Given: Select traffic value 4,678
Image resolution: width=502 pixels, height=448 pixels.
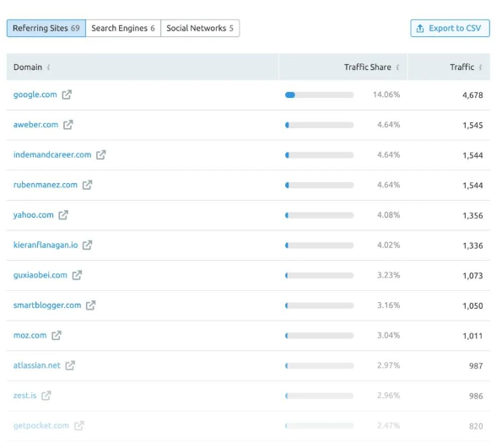Looking at the screenshot, I should (472, 95).
